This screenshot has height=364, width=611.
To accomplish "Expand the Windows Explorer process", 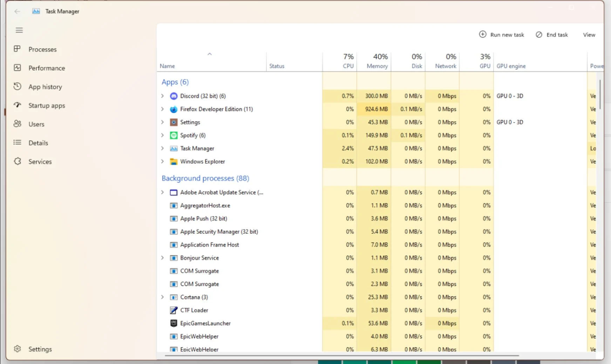I will (162, 161).
